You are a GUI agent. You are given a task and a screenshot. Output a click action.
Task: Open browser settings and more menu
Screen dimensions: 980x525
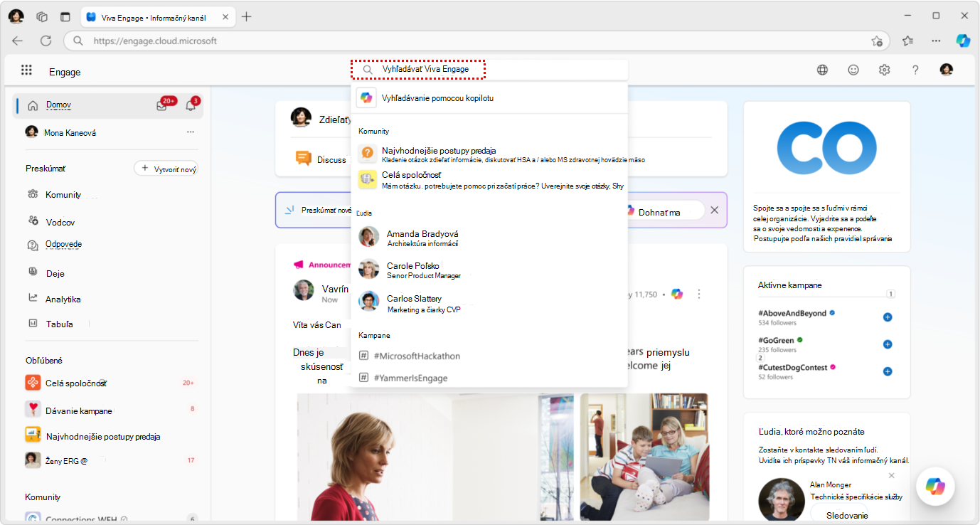coord(936,41)
